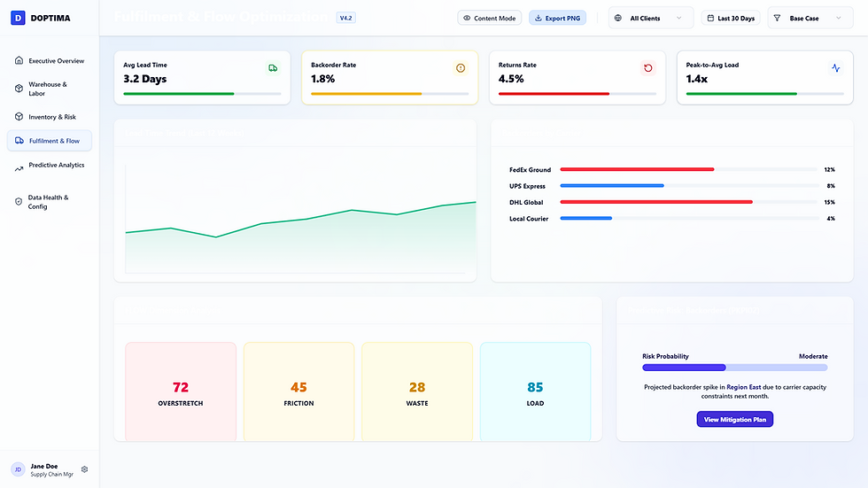Screen dimensions: 868x488
Task: Expand the All Clients dropdown
Action: [x=651, y=19]
